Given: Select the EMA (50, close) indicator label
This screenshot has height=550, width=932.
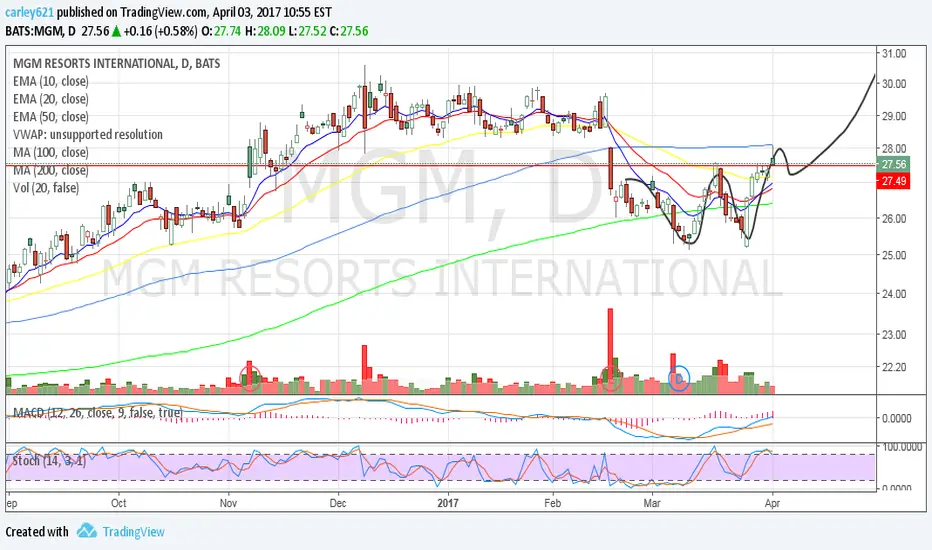Looking at the screenshot, I should coord(51,117).
